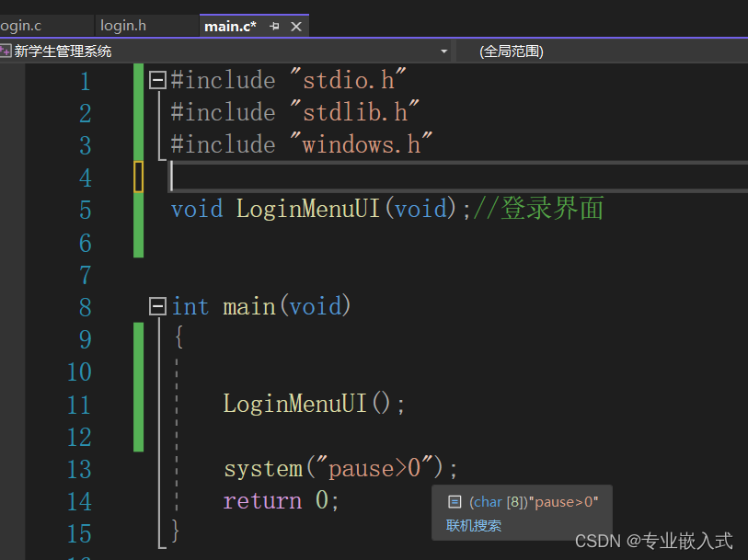Screen dimensions: 748x560
Task: Open the (全局范围) scope dropdown
Action: [x=511, y=51]
